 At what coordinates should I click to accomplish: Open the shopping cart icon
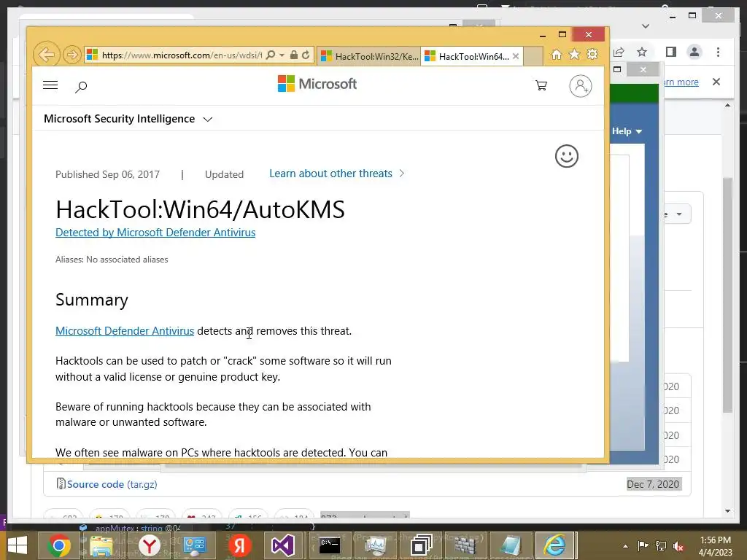point(541,85)
